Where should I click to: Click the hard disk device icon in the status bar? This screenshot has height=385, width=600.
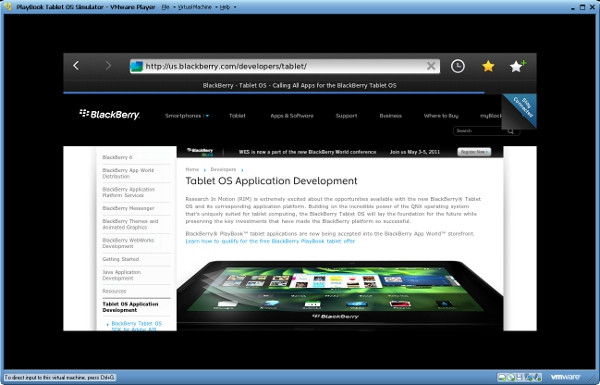[x=502, y=377]
